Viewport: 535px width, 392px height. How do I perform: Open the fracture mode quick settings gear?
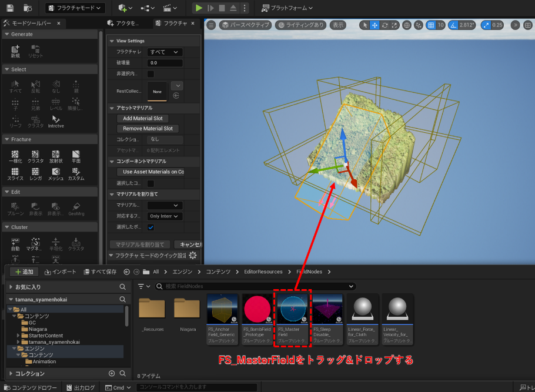tap(193, 256)
